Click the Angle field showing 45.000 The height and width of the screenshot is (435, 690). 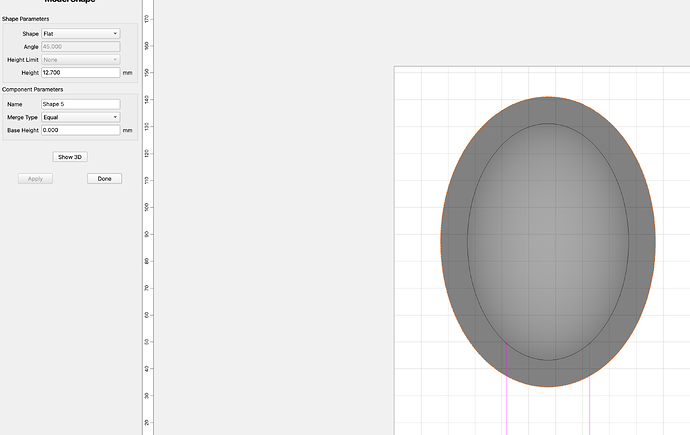(x=81, y=47)
